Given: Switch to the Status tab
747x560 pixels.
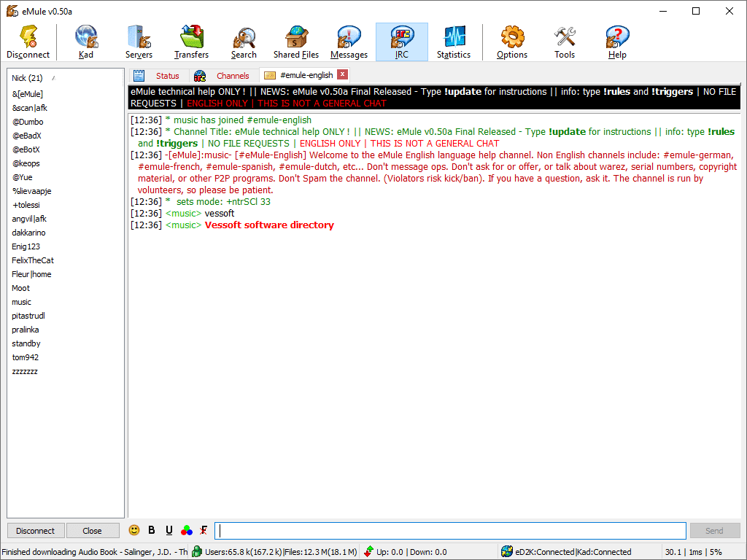Looking at the screenshot, I should pos(158,75).
